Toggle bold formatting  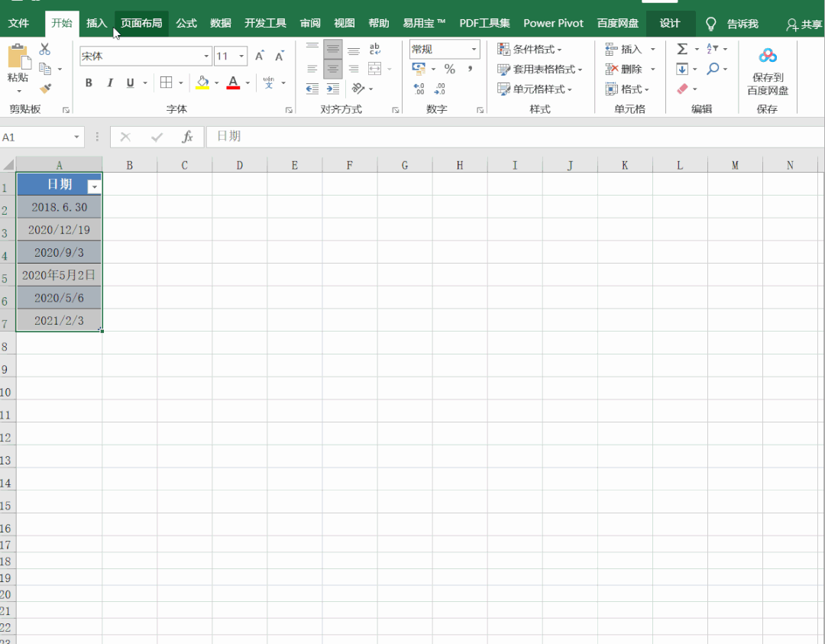click(89, 83)
